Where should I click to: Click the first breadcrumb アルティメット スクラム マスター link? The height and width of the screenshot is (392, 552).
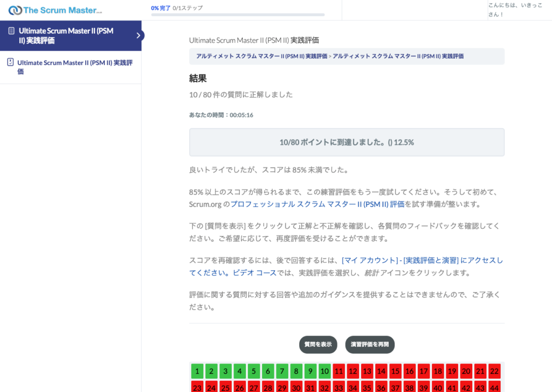[x=261, y=56]
